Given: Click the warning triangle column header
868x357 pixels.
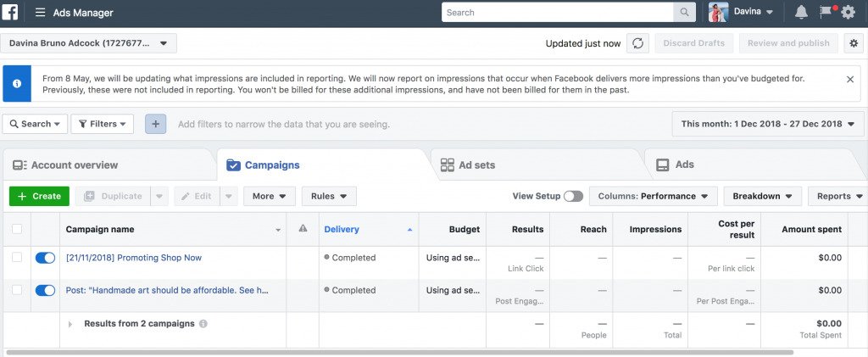Looking at the screenshot, I should tap(303, 228).
